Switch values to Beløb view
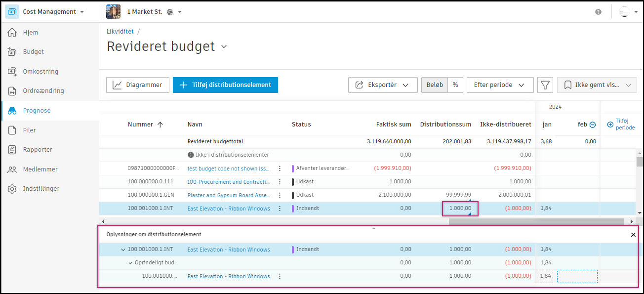This screenshot has height=294, width=644. 435,85
